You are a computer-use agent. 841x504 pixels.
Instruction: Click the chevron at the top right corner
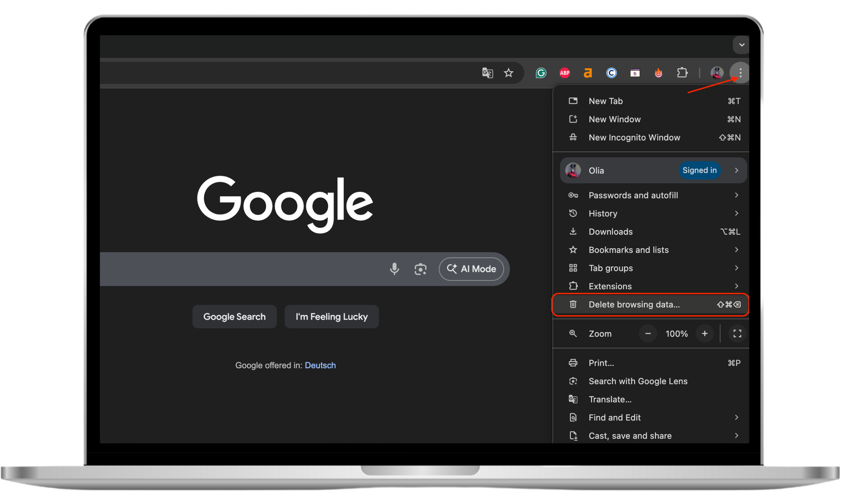point(741,45)
